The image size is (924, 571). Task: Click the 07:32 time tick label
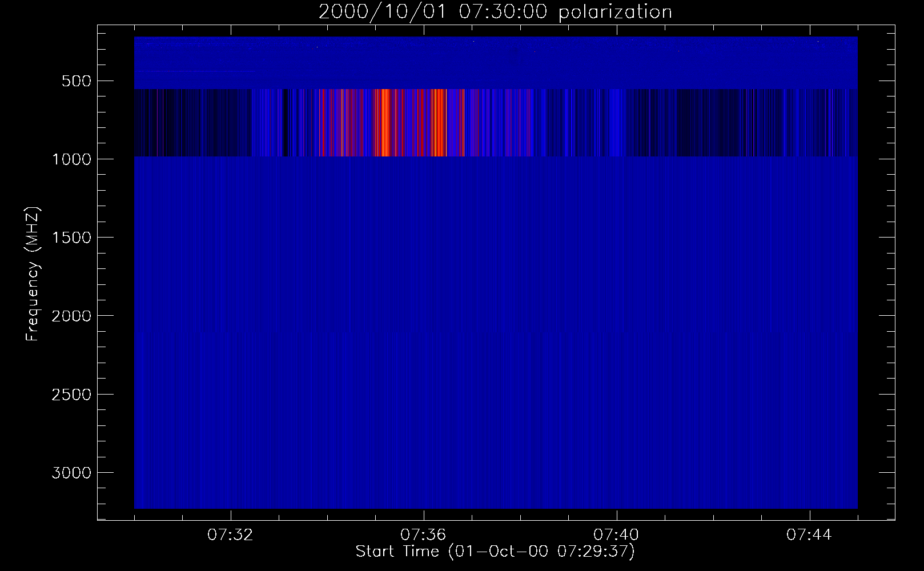click(230, 535)
